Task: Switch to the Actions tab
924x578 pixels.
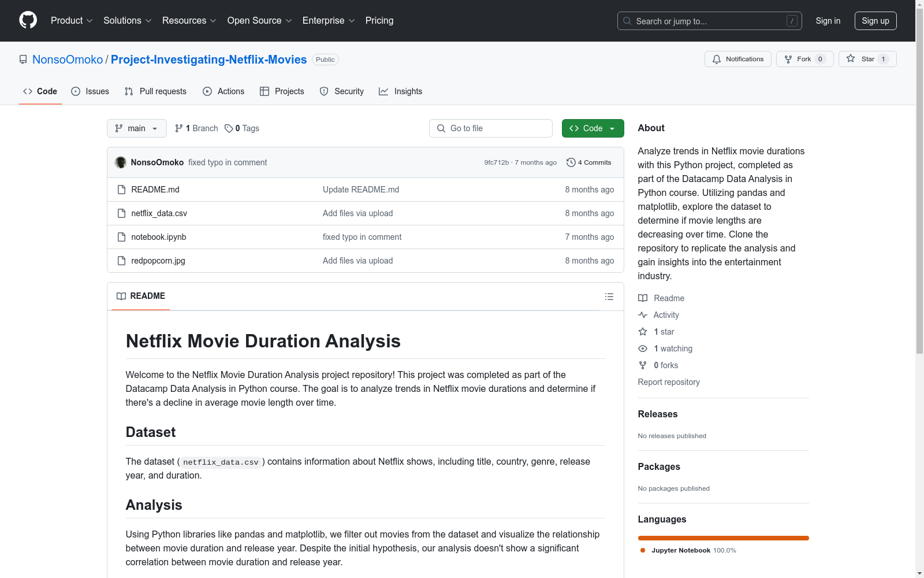Action: pos(223,91)
